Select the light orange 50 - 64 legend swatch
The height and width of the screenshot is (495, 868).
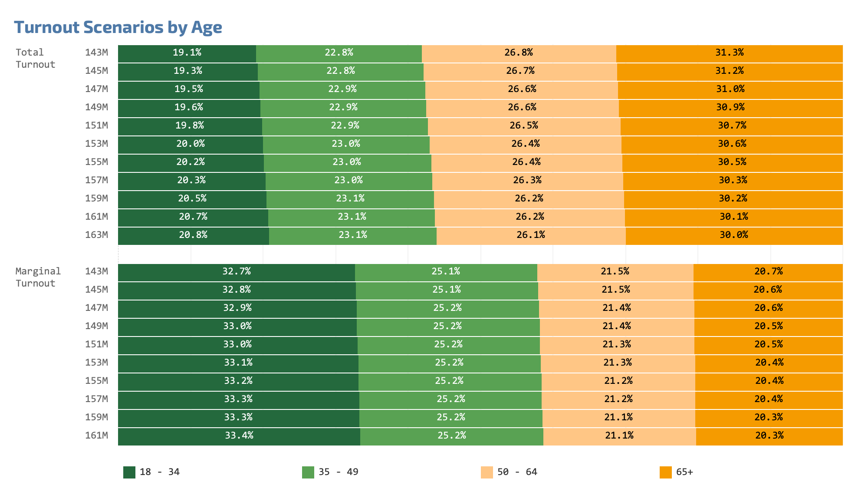(x=487, y=472)
